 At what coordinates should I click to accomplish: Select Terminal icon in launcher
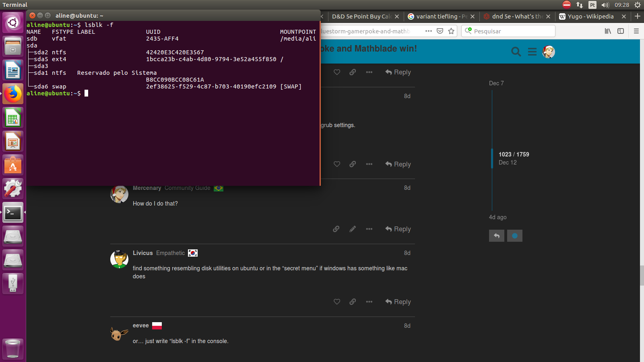click(x=13, y=212)
